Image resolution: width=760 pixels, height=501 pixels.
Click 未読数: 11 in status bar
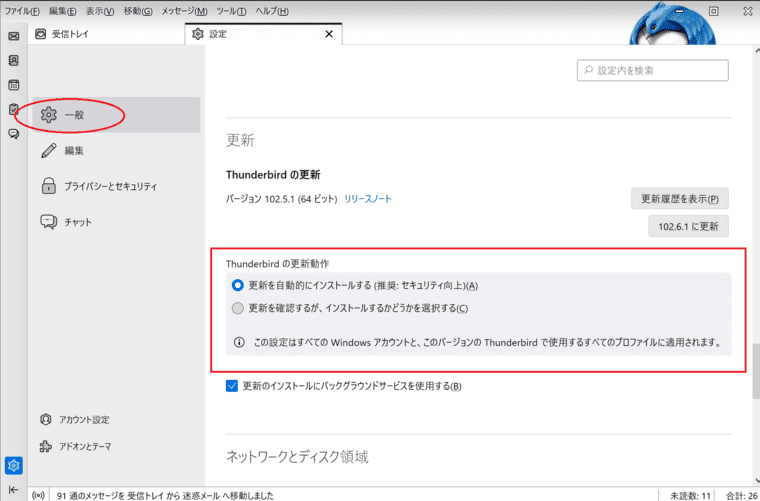[x=690, y=495]
